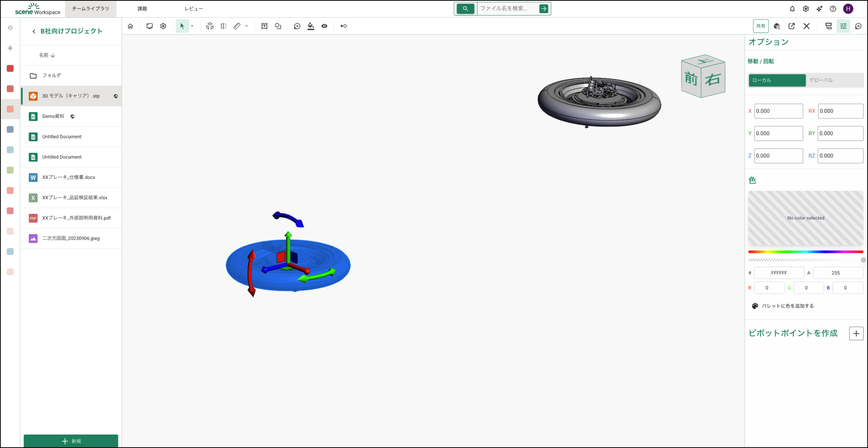Screen dimensions: 868x448
Task: Show the model tree structure panel
Action: 828,26
